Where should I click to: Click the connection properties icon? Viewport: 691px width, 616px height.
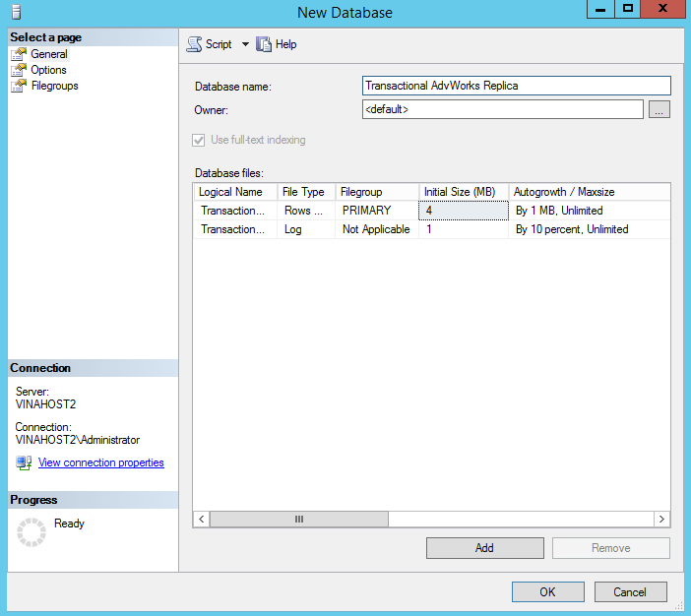(24, 462)
